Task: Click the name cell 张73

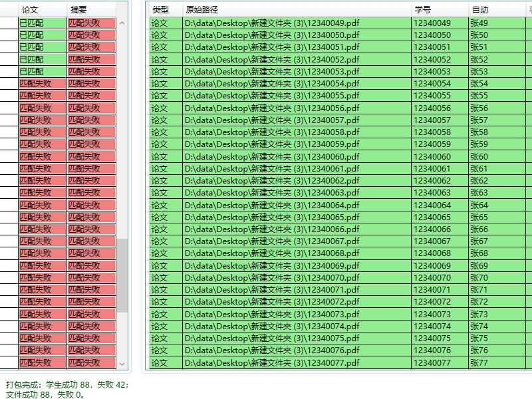Action: point(479,315)
